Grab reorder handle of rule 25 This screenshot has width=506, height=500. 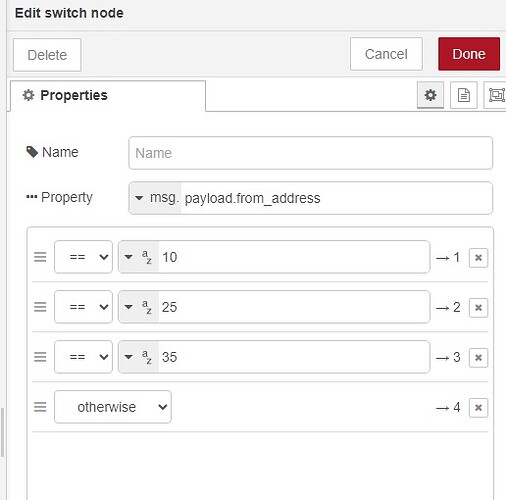pyautogui.click(x=40, y=307)
